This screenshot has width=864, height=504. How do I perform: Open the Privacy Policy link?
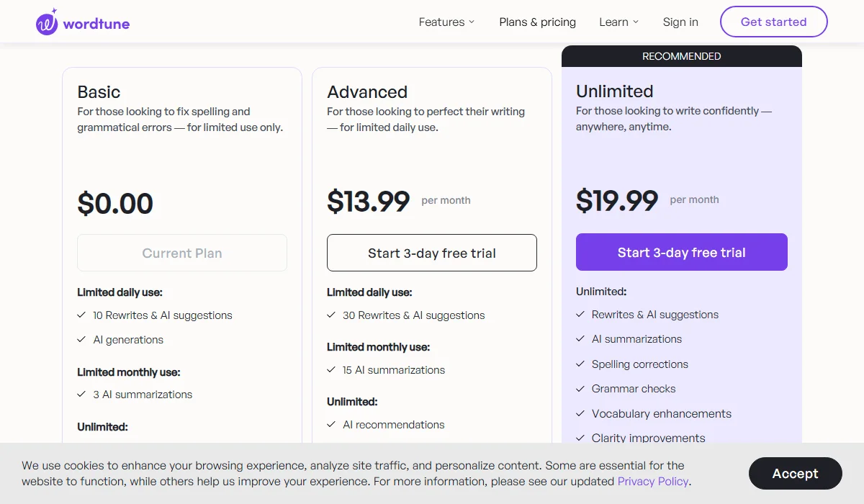tap(652, 481)
